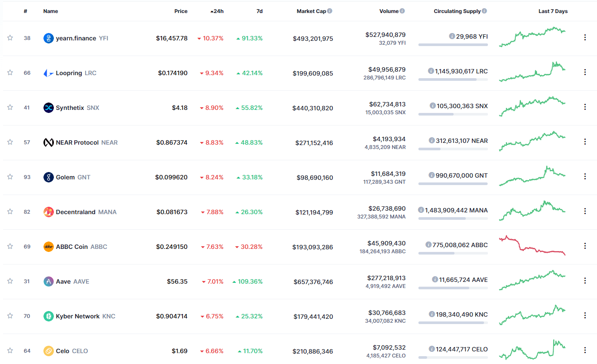Image resolution: width=597 pixels, height=364 pixels.
Task: Add Aave to watchlist via star
Action: 10,281
